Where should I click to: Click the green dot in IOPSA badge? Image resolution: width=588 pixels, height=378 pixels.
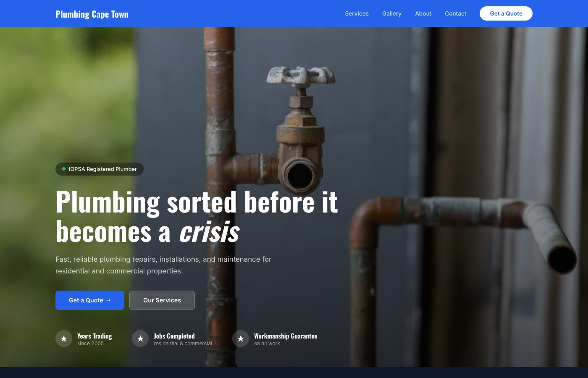(x=64, y=169)
